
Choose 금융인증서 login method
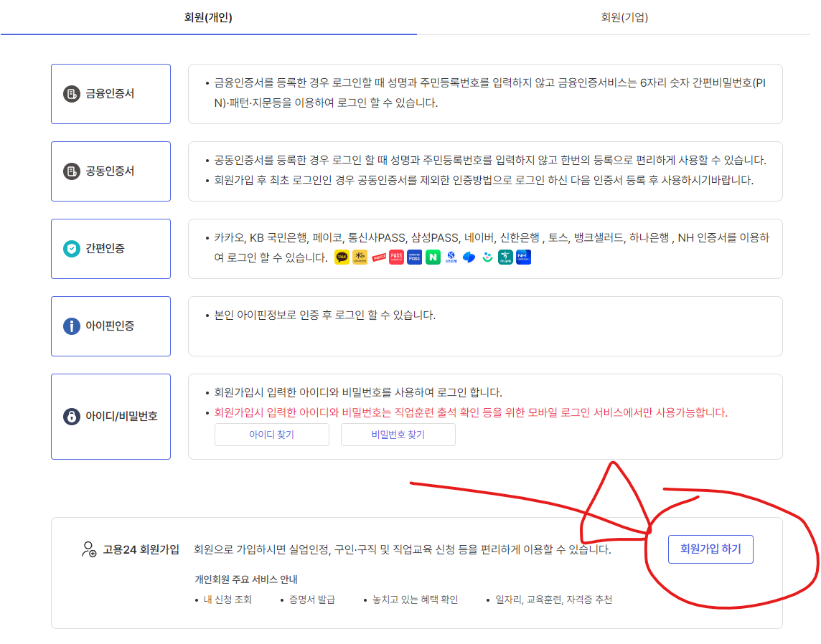[111, 94]
